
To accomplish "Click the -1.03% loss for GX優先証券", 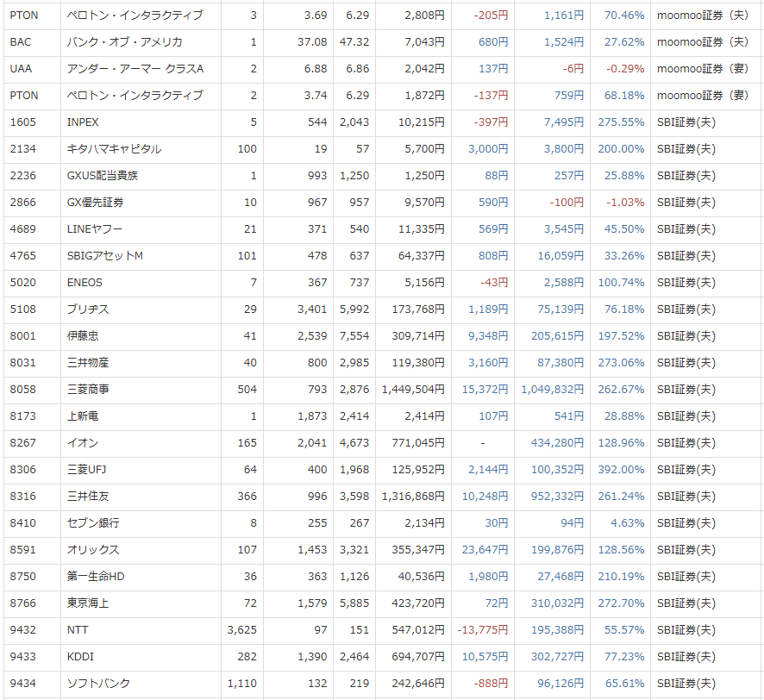I will point(625,203).
